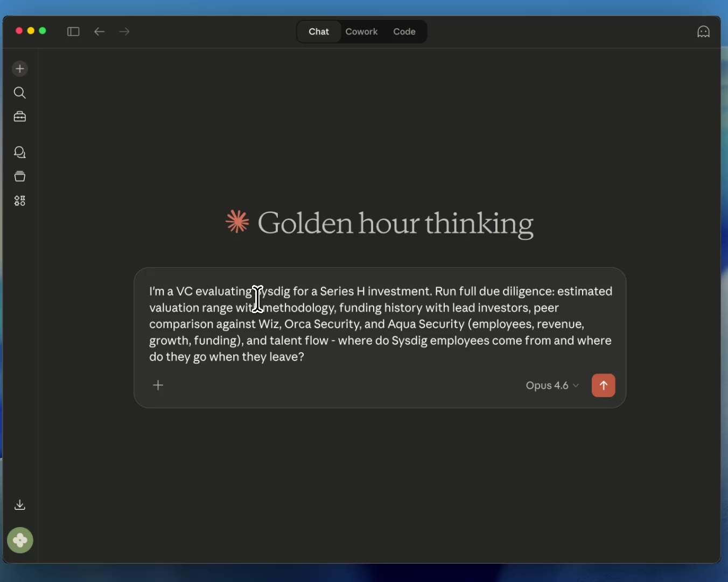The width and height of the screenshot is (728, 582).
Task: Switch to the Cowork tab
Action: click(x=361, y=32)
